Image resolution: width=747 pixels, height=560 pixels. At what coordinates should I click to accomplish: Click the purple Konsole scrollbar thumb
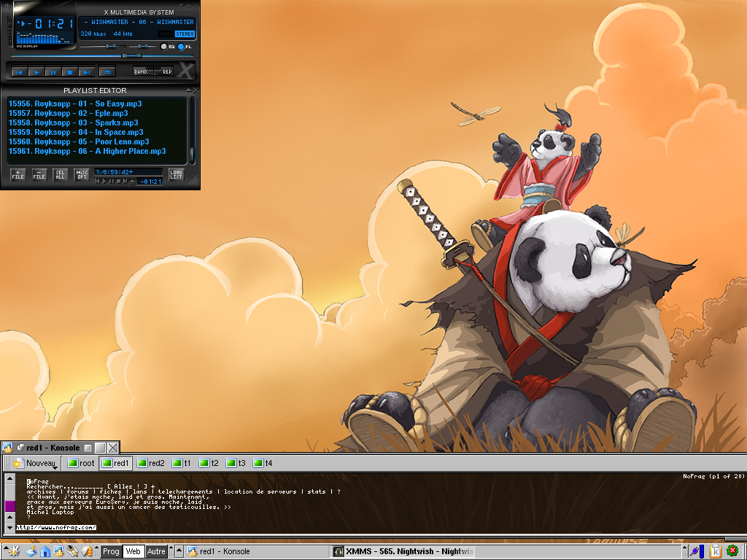(10, 506)
